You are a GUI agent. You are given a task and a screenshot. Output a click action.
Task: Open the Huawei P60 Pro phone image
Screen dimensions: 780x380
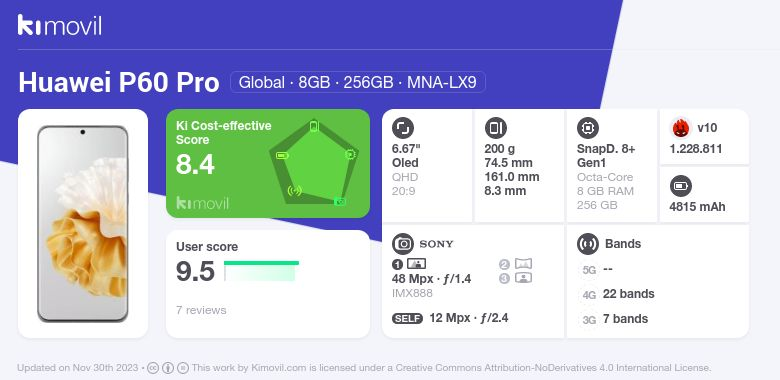point(83,224)
